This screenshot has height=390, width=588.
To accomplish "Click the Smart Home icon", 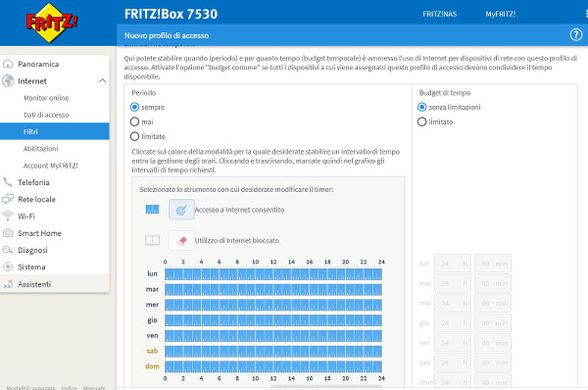I will click(x=8, y=233).
